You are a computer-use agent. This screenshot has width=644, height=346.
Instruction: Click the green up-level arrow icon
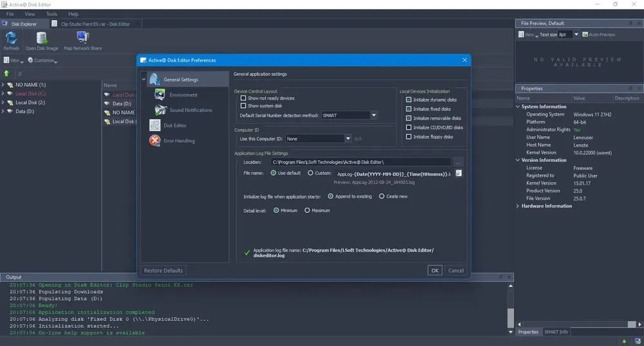coord(6,73)
